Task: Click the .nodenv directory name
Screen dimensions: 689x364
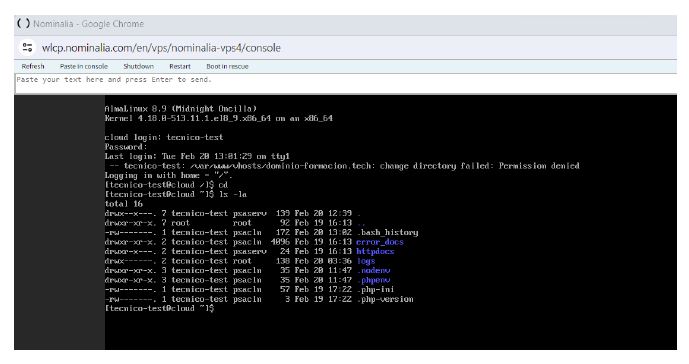Action: 373,270
